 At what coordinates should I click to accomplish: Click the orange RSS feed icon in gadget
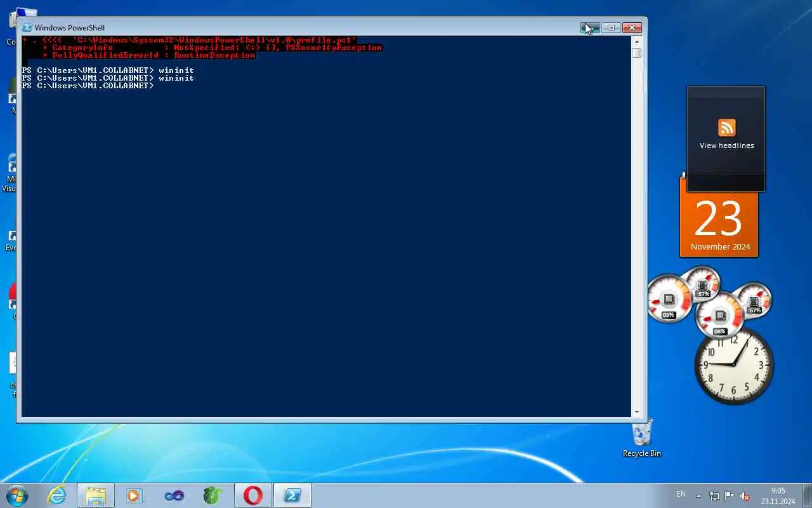(x=726, y=128)
